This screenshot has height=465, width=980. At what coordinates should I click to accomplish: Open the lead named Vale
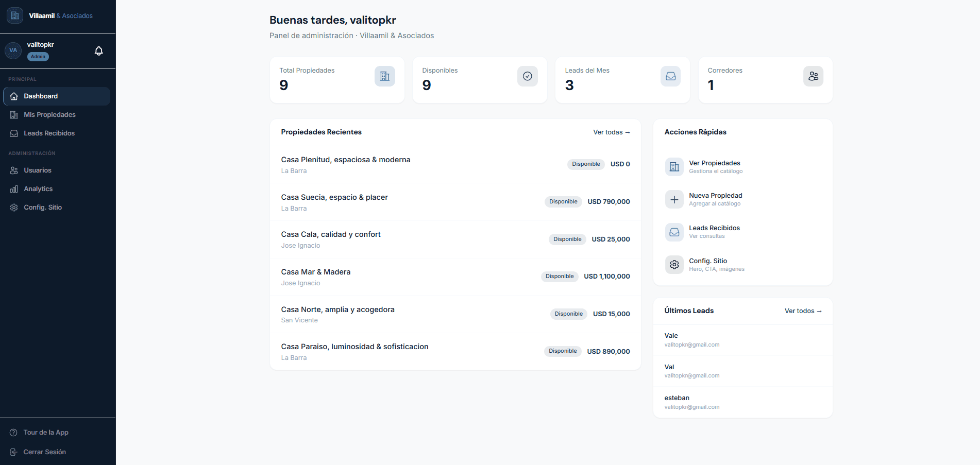pyautogui.click(x=742, y=340)
